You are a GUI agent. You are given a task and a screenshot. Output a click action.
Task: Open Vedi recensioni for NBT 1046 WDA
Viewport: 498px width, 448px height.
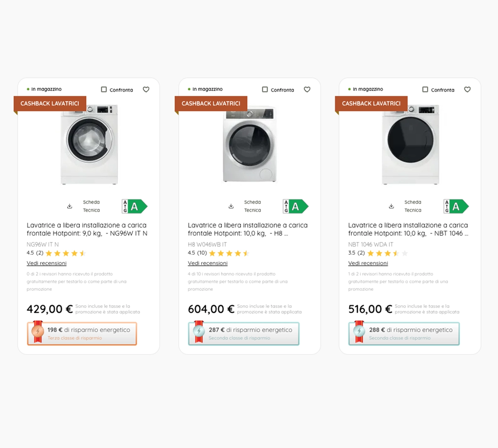(368, 263)
